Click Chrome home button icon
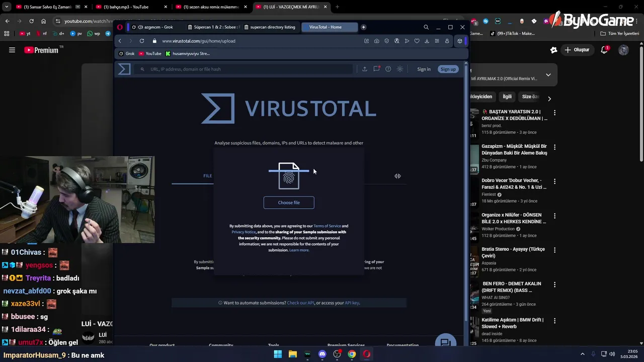The height and width of the screenshot is (362, 644). [44, 21]
